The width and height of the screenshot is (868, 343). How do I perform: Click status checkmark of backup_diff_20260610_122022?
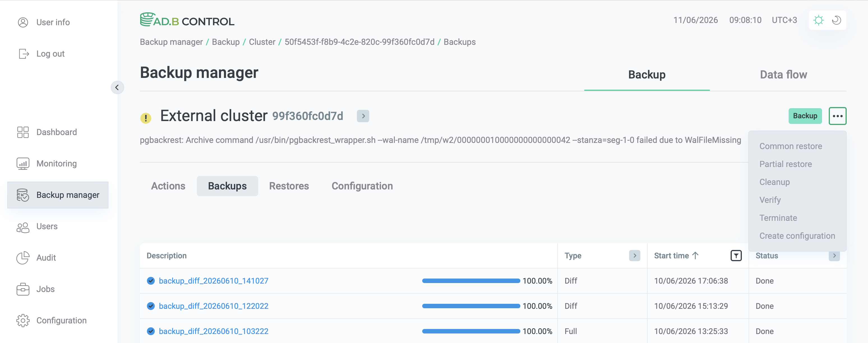[151, 306]
